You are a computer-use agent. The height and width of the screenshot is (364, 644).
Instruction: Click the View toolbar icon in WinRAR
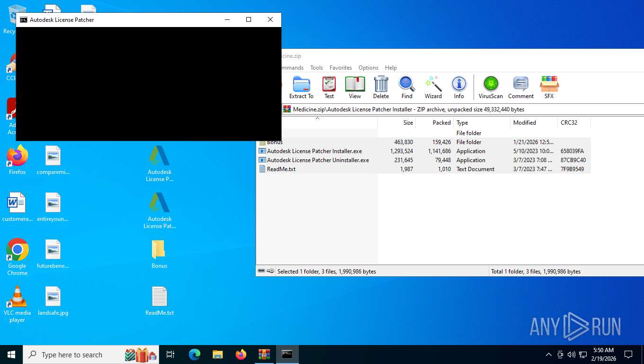click(355, 87)
